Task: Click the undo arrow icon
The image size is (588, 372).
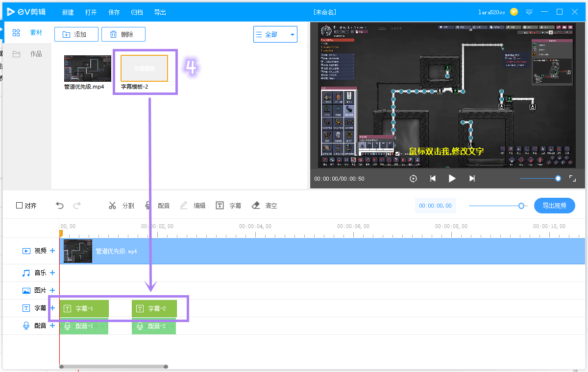Action: (x=60, y=206)
